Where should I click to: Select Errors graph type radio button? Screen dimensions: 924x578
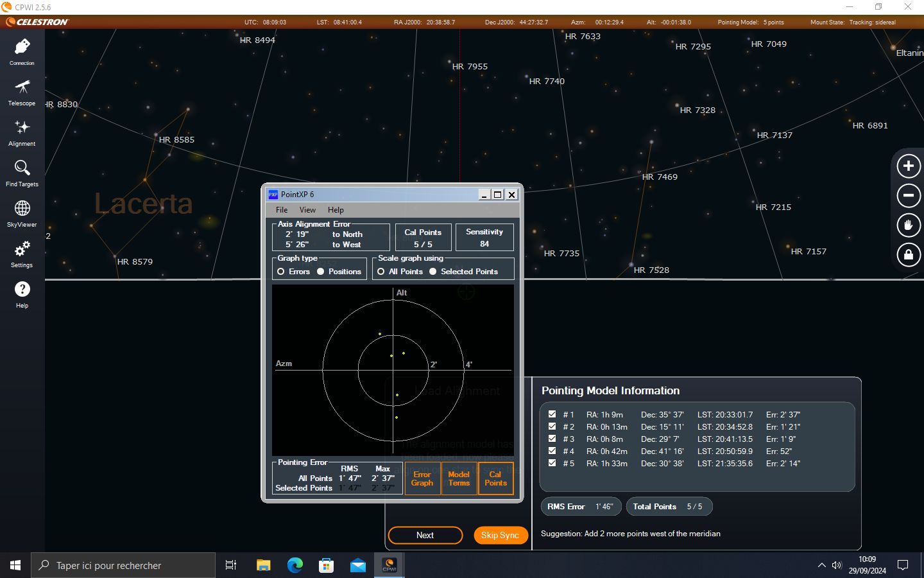point(281,272)
